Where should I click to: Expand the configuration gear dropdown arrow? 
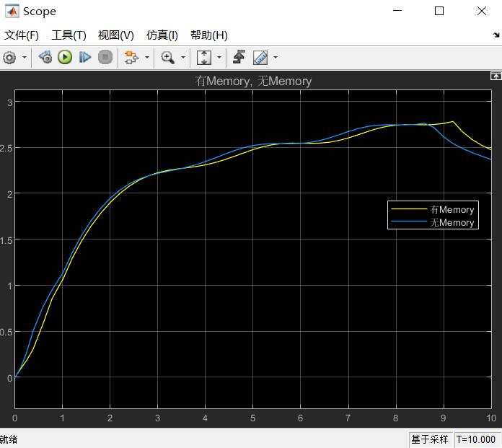[x=25, y=58]
